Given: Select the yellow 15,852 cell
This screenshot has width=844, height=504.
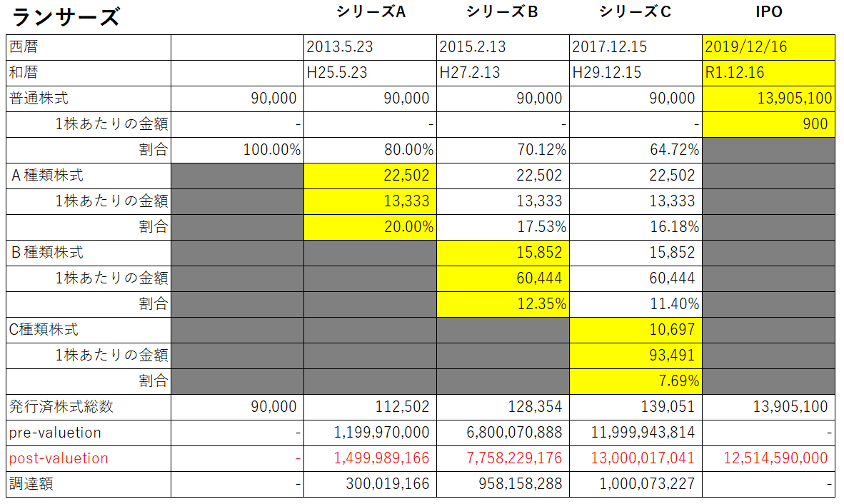Looking at the screenshot, I should coord(503,253).
